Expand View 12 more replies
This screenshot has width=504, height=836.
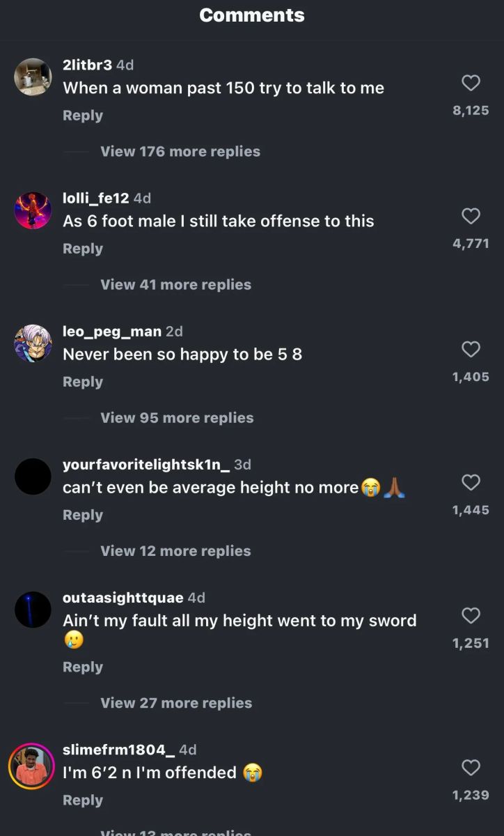coord(175,550)
